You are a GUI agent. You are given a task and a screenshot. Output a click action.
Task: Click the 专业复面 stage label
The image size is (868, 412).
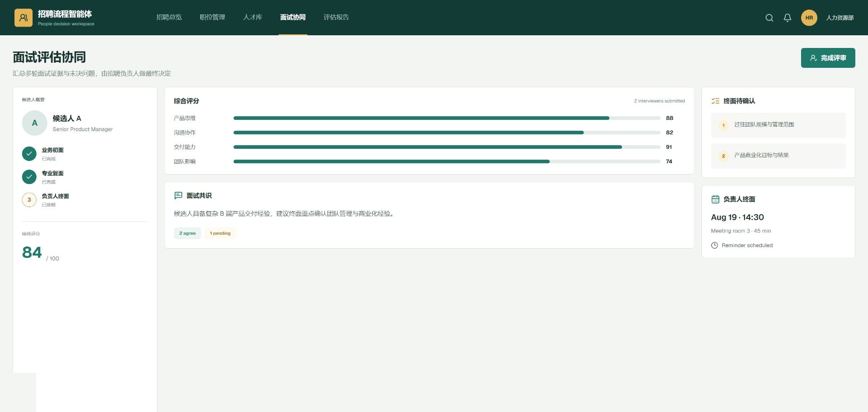tap(53, 173)
